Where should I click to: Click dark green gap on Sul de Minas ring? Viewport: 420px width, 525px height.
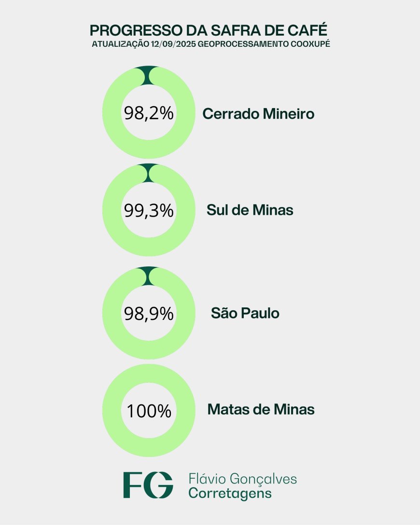pos(149,173)
